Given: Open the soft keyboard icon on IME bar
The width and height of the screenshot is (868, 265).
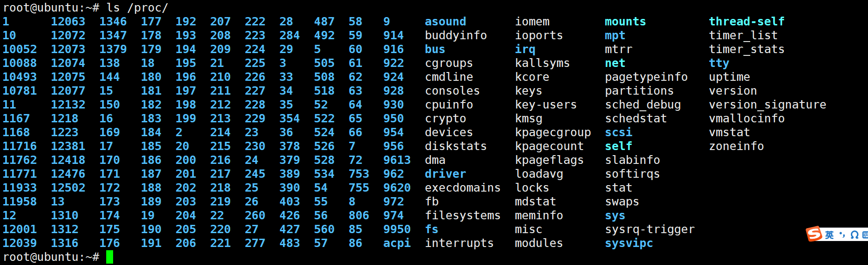Looking at the screenshot, I should (x=865, y=235).
